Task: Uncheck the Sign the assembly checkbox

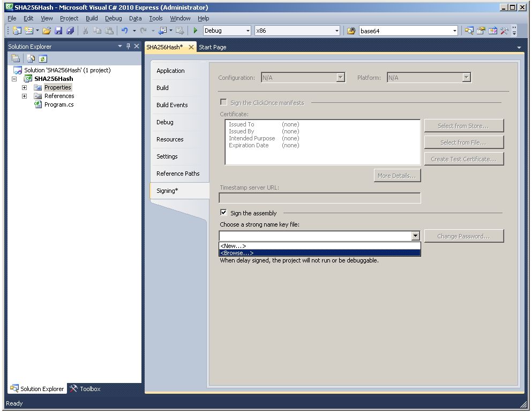Action: [x=223, y=213]
